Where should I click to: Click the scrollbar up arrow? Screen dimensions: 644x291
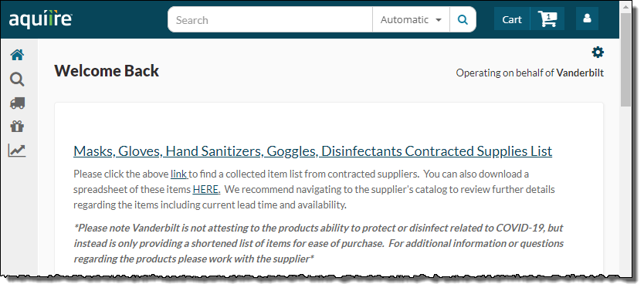625,7
